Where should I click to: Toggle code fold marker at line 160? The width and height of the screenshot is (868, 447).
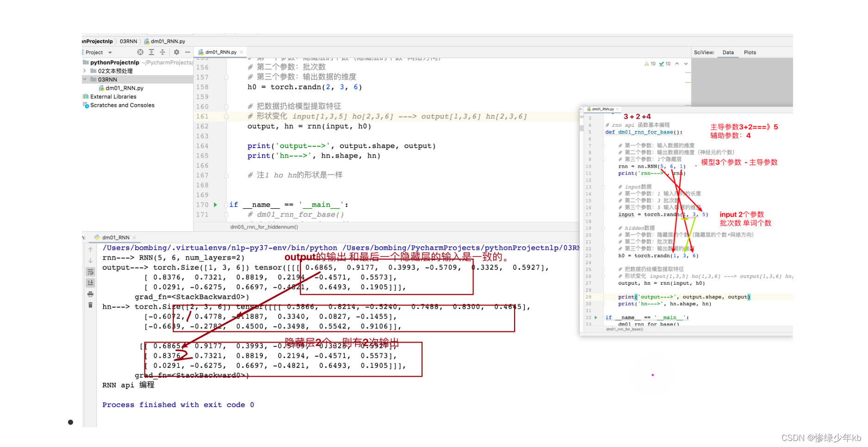226,107
